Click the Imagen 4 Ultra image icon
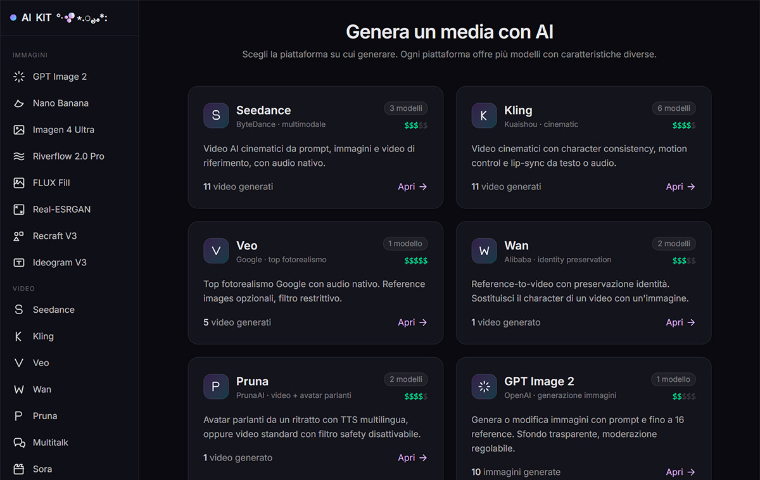 point(19,130)
